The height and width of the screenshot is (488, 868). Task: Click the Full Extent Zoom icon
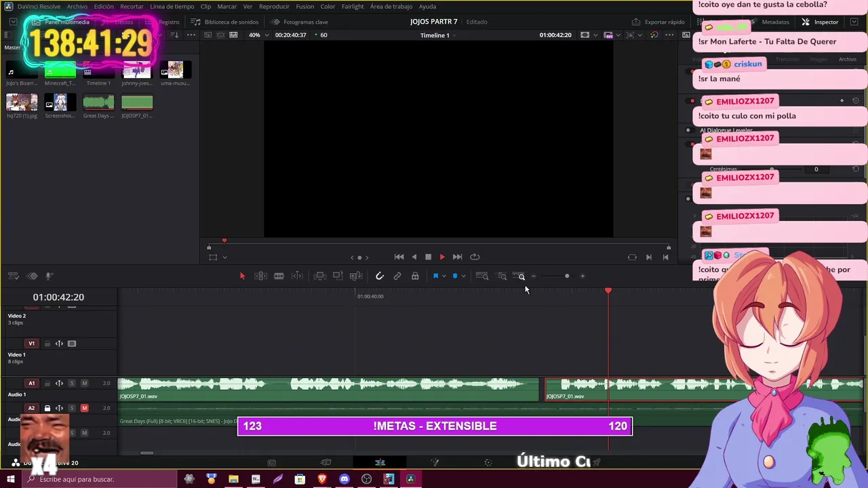coord(482,276)
